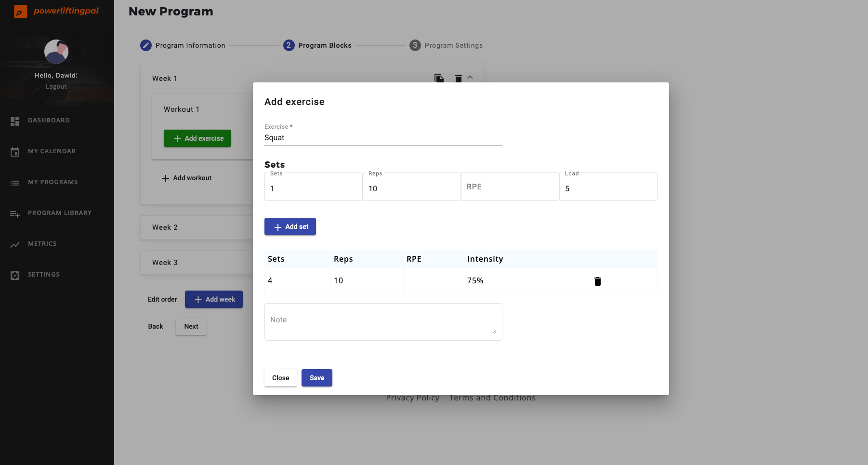868x465 pixels.
Task: Close the Add exercise dialog
Action: [x=280, y=378]
